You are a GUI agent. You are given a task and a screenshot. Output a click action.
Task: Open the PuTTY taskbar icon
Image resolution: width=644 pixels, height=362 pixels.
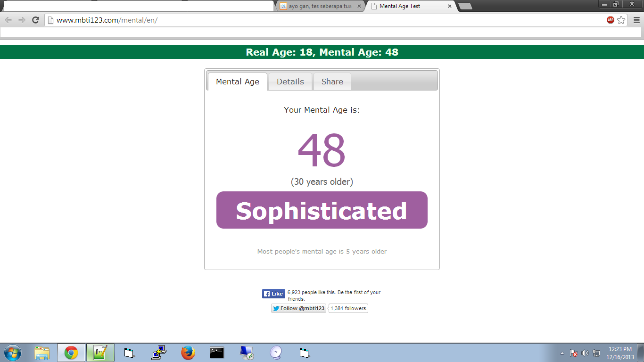pyautogui.click(x=159, y=353)
